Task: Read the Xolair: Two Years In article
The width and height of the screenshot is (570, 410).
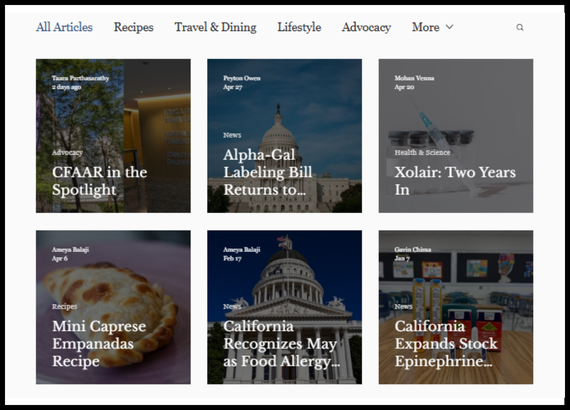Action: (455, 181)
